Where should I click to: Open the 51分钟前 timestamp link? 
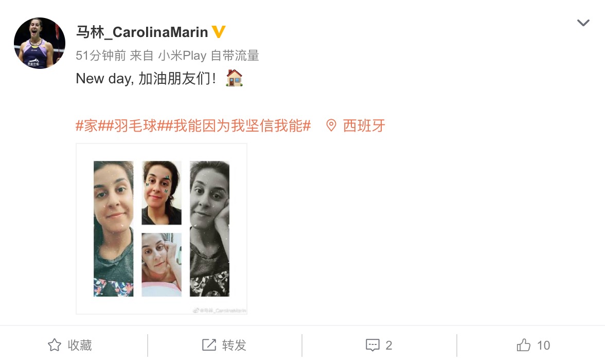point(101,56)
